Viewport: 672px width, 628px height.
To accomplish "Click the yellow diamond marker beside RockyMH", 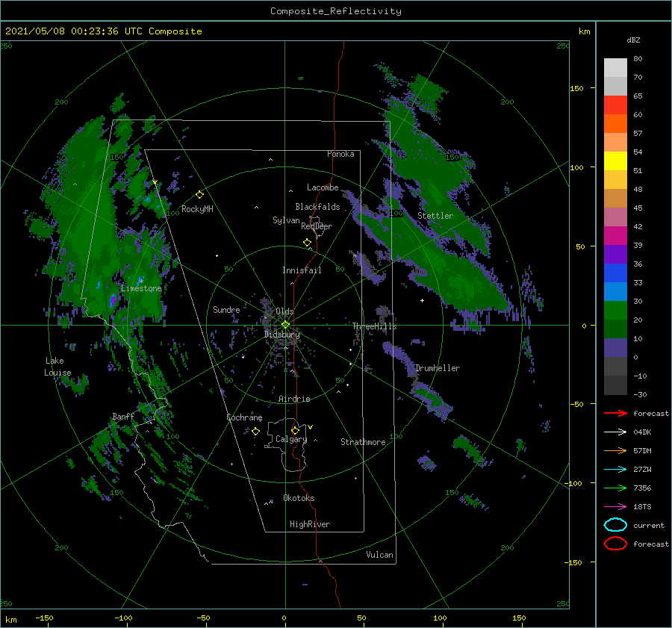I will click(199, 195).
